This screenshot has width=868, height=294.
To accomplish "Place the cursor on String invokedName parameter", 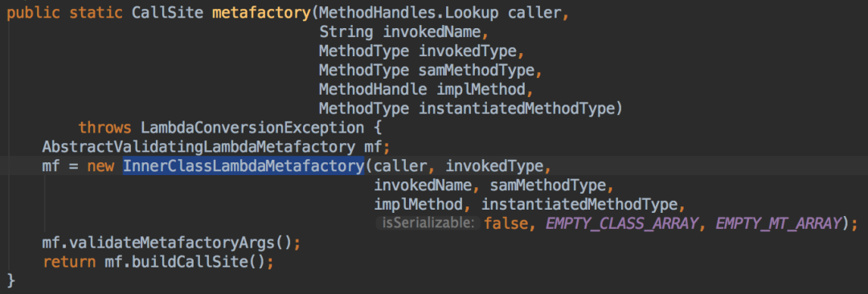I will tap(403, 33).
